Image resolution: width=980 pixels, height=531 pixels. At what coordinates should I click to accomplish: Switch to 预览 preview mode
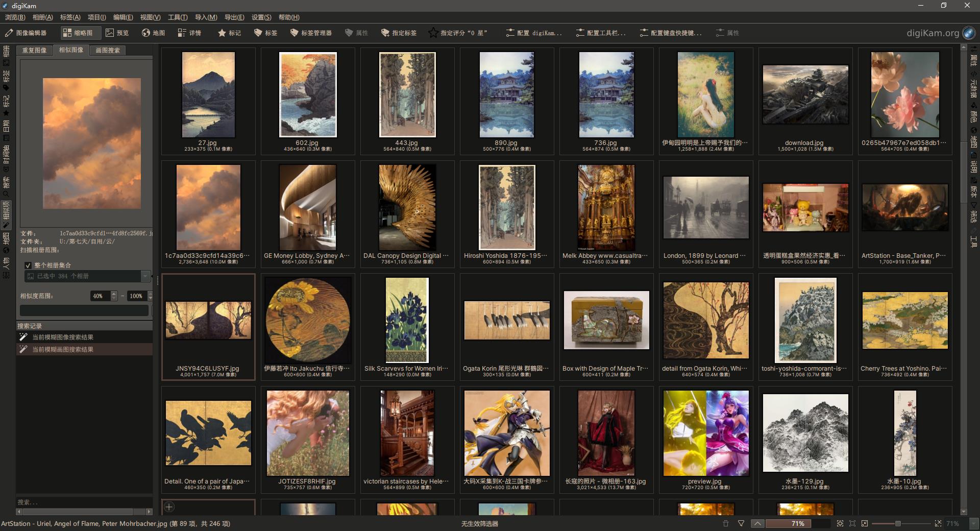pos(117,33)
